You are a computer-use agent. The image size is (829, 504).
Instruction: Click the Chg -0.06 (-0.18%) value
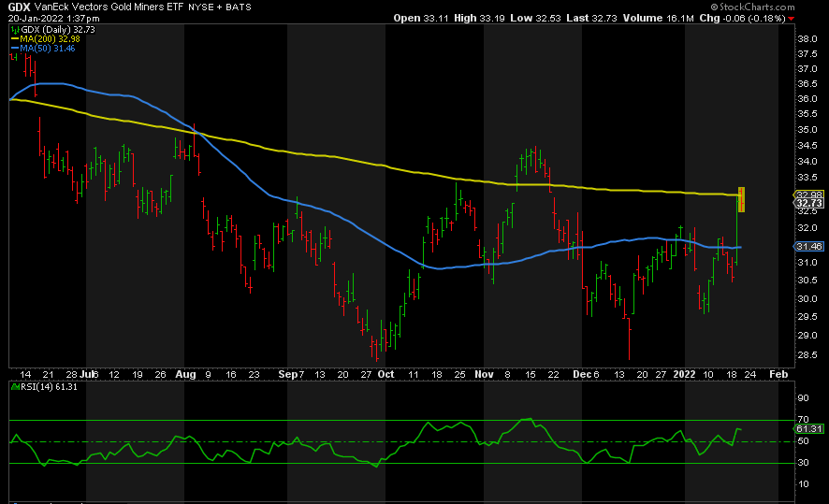(x=742, y=18)
